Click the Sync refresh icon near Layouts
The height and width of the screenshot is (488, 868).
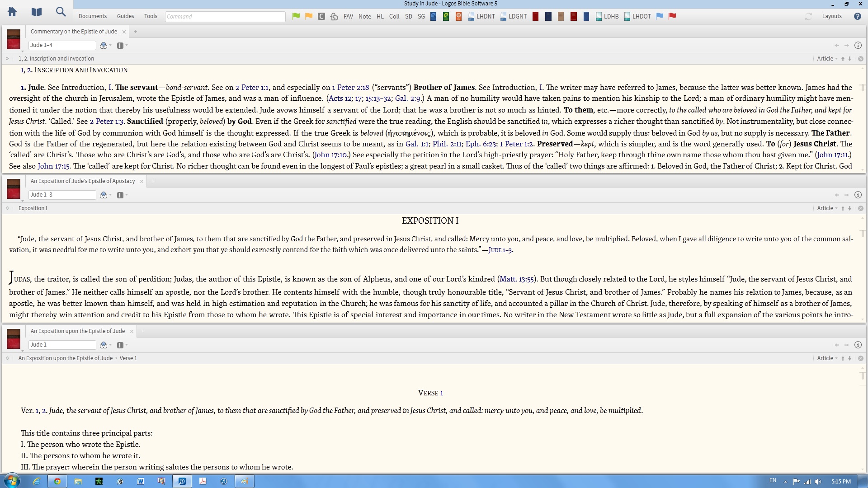808,16
